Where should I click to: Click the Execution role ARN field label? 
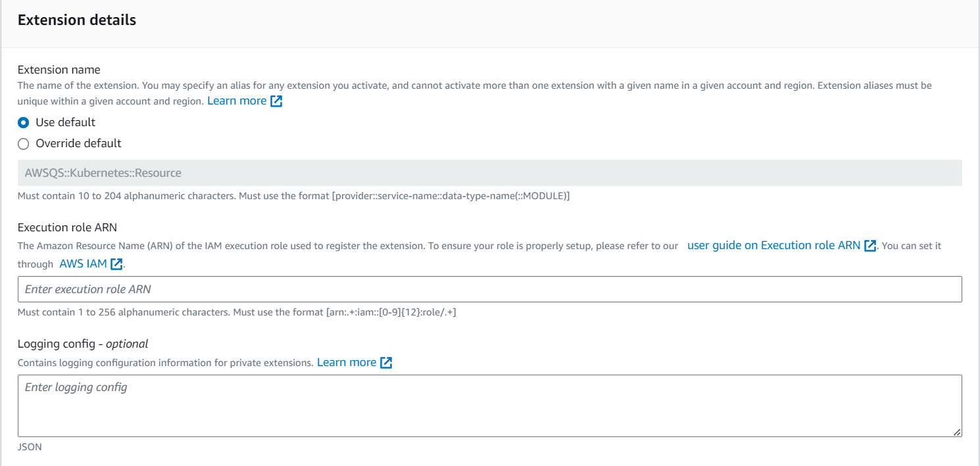tap(67, 227)
